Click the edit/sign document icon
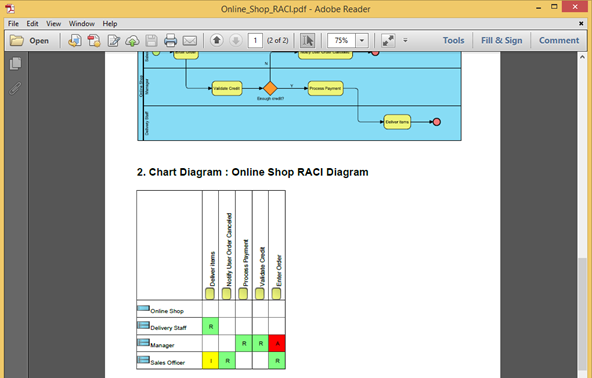This screenshot has height=378, width=592. pyautogui.click(x=113, y=40)
